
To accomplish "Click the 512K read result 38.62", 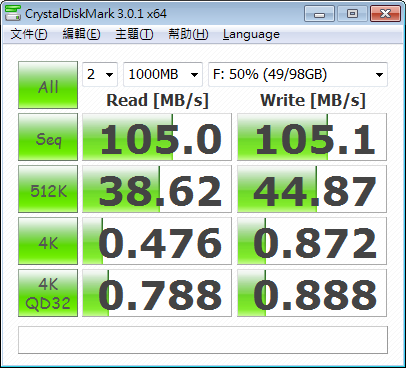I will tap(157, 189).
